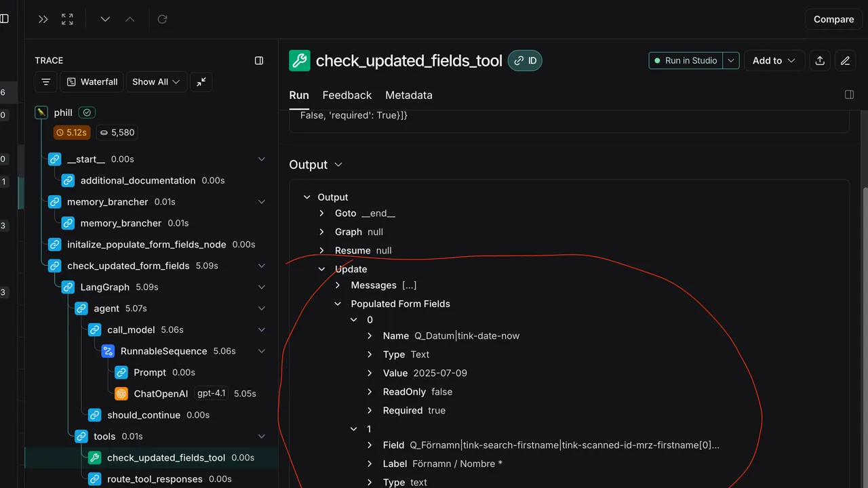
Task: Click the ChatOpenAI model icon
Action: pos(121,394)
